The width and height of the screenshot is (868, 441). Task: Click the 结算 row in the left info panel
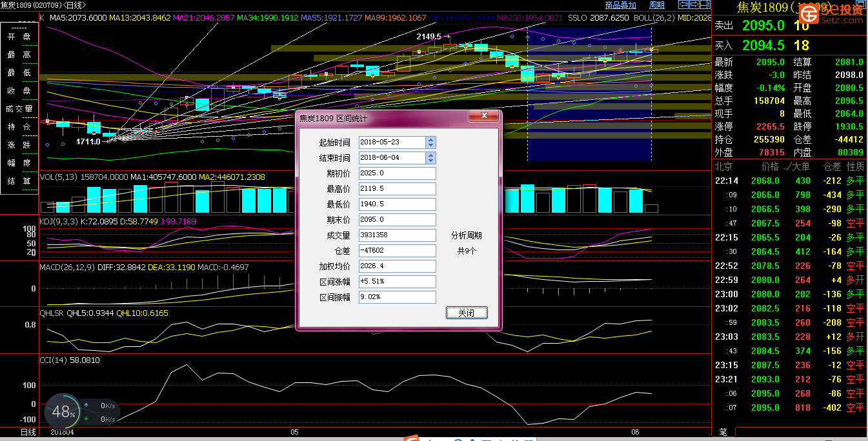pos(19,181)
